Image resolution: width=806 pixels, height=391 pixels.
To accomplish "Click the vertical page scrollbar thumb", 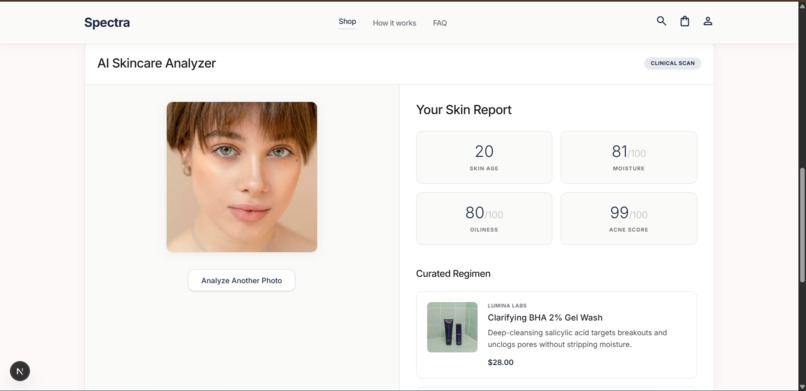I will [x=801, y=225].
